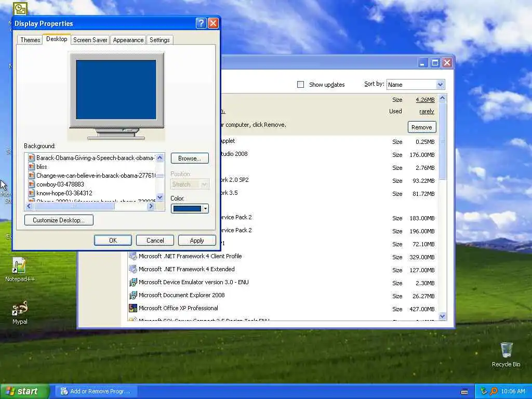
Task: Open the Notepad++ desktop shortcut
Action: pyautogui.click(x=20, y=270)
